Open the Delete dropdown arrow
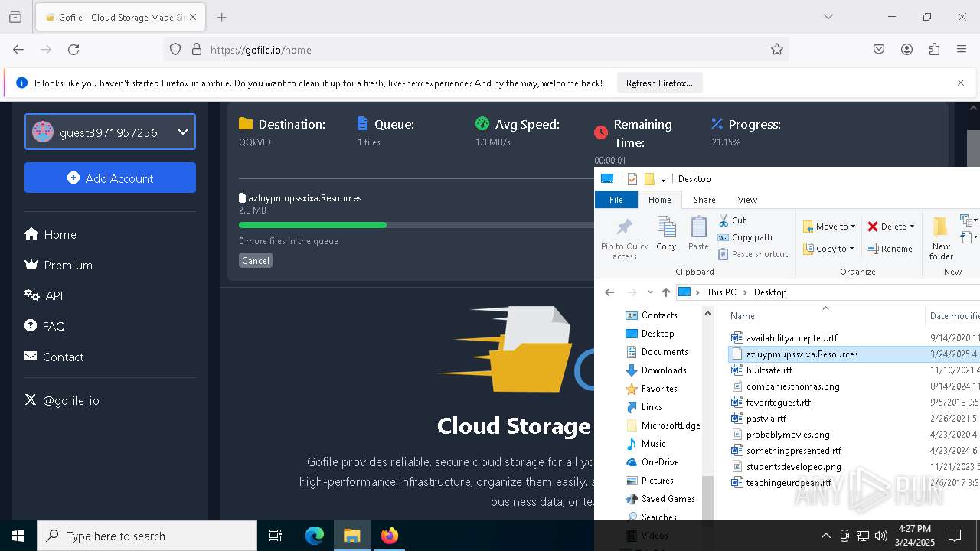This screenshot has width=980, height=551. [912, 227]
